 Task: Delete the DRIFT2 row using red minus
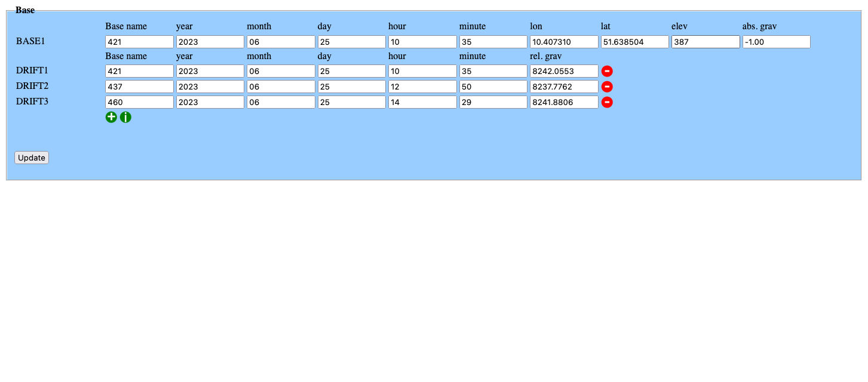click(x=607, y=87)
